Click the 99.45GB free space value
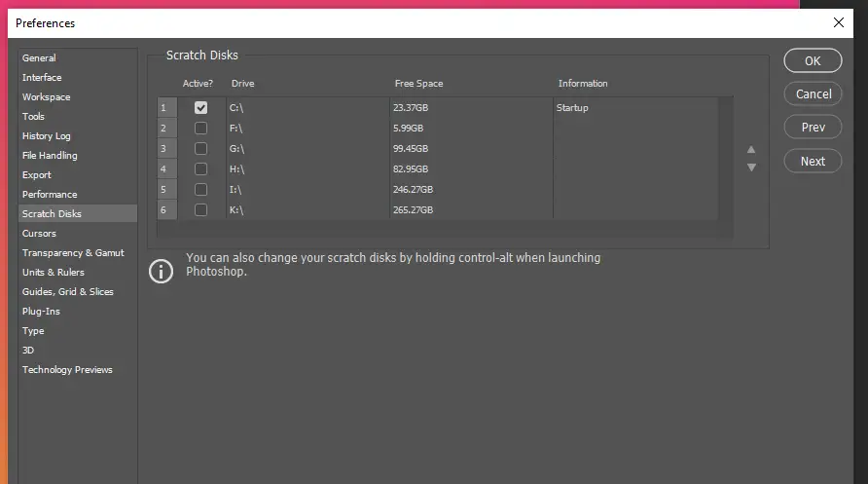868x484 pixels. pos(411,148)
